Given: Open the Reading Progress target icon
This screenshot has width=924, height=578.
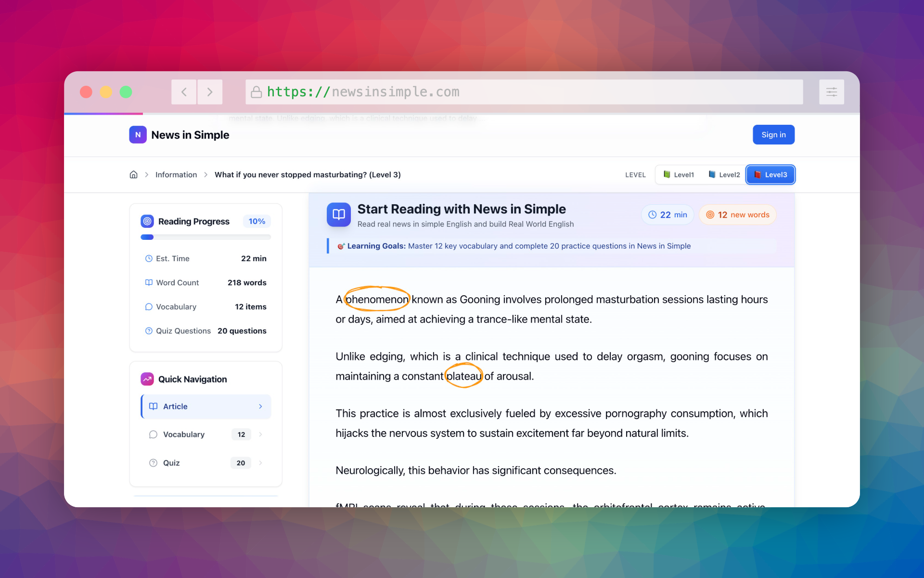Looking at the screenshot, I should [148, 221].
